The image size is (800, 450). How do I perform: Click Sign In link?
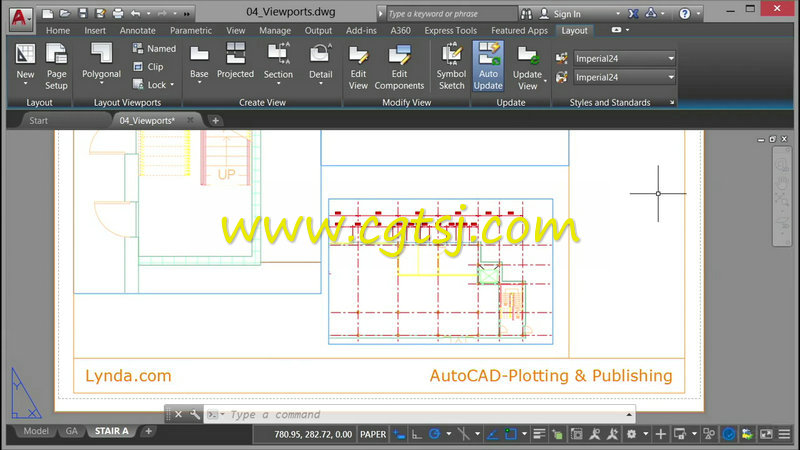pos(567,14)
